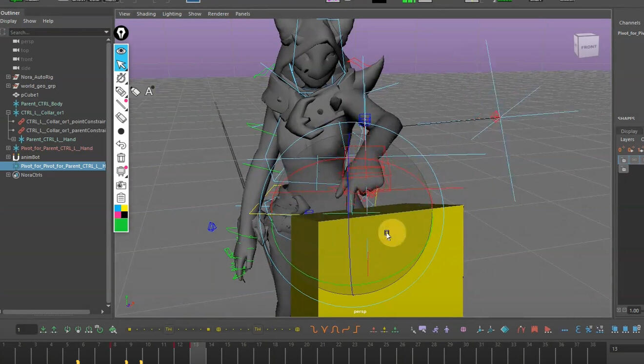Collapse the CTRL_L__Collar_or1 node
Viewport: 644px width, 364px height.
(8, 113)
